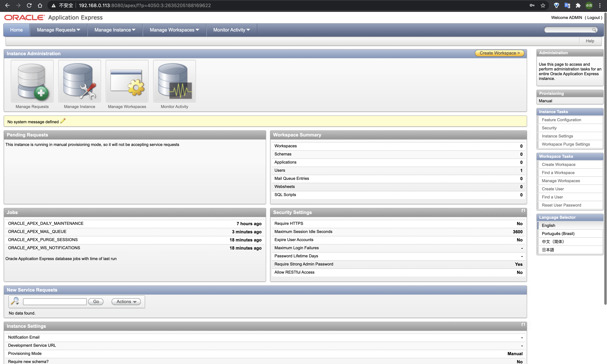Select English language
The image size is (607, 364).
tap(570, 225)
